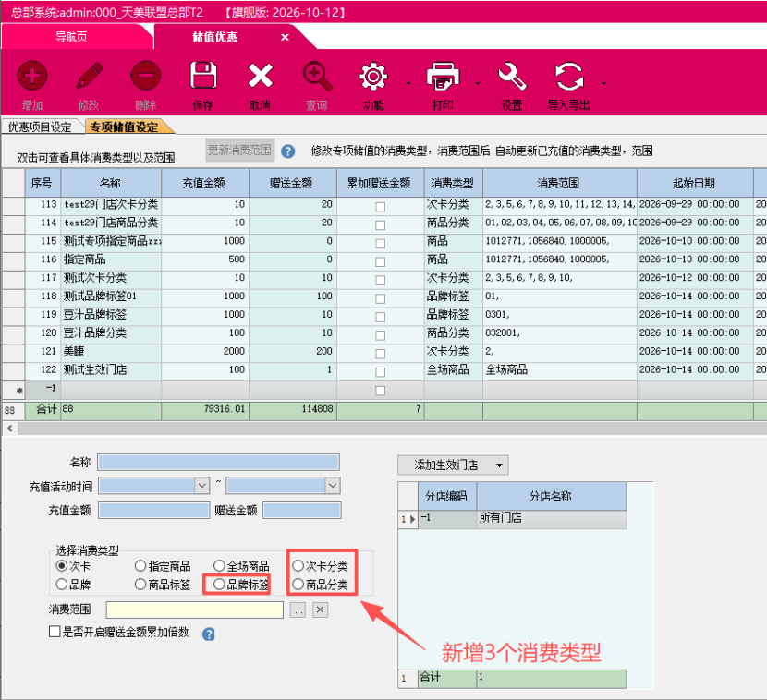This screenshot has height=700, width=767.
Task: Click into the 名称 input field
Action: [x=218, y=462]
